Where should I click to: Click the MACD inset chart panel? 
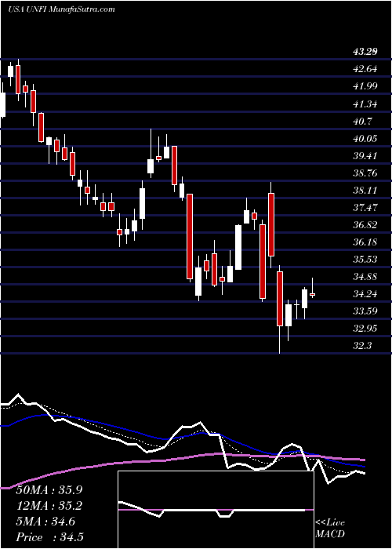(216, 510)
